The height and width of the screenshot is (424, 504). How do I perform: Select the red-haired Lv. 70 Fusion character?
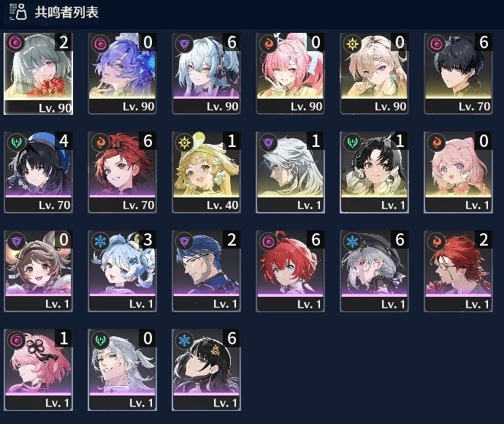click(x=123, y=172)
